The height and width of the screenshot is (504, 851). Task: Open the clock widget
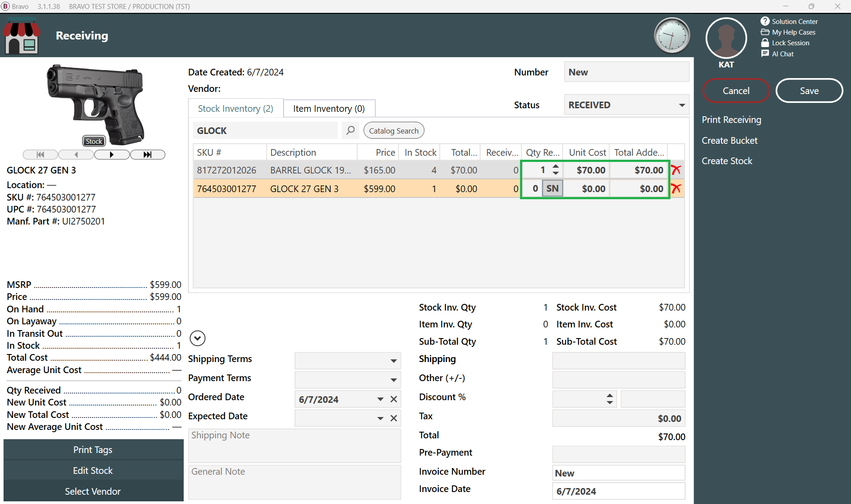672,36
